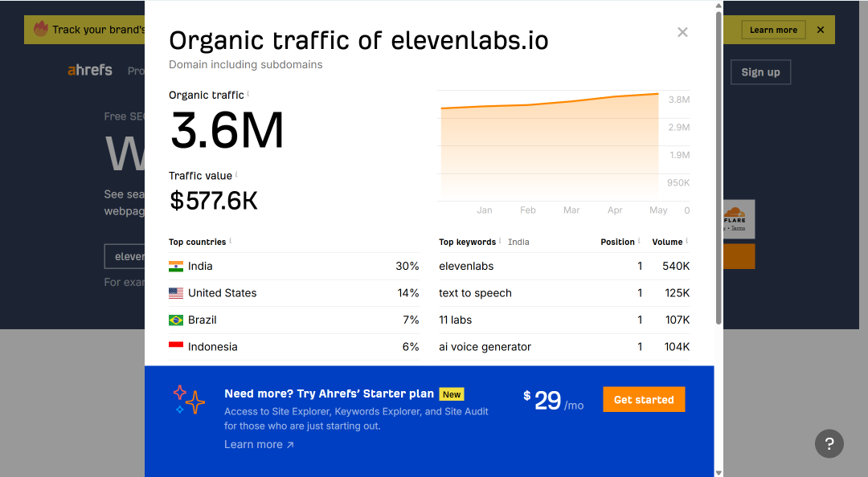Click the '11 labs' keyword
This screenshot has width=868, height=477.
point(455,320)
